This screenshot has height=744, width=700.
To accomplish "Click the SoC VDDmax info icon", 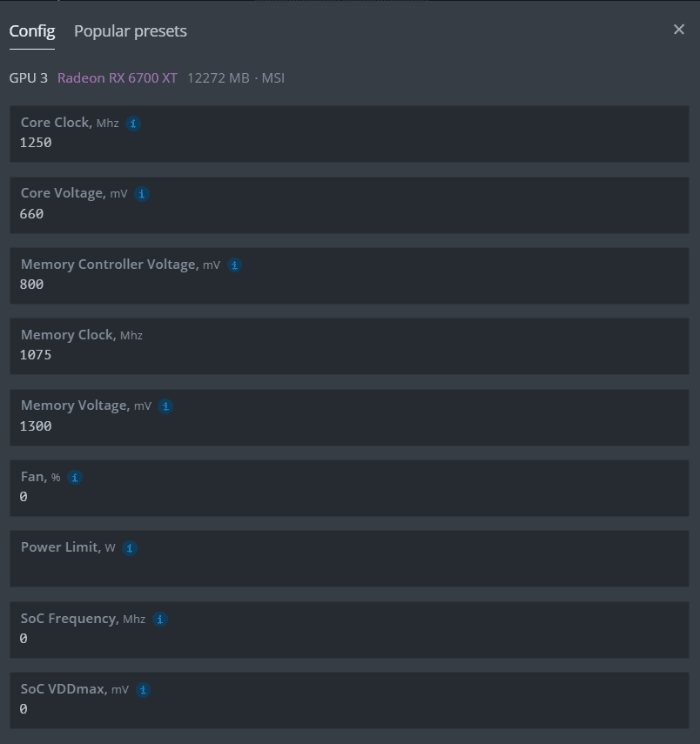I will 144,690.
